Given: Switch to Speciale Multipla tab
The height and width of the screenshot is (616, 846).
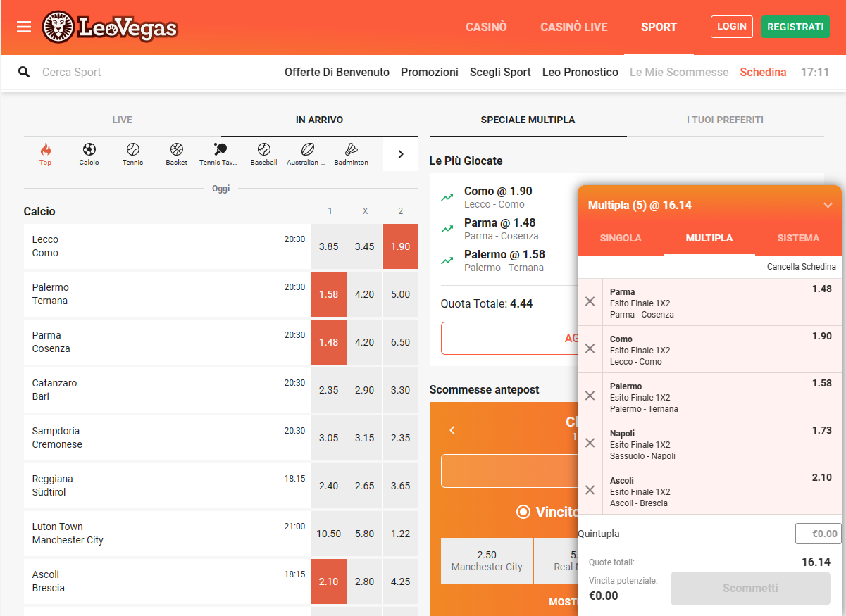Looking at the screenshot, I should tap(528, 120).
